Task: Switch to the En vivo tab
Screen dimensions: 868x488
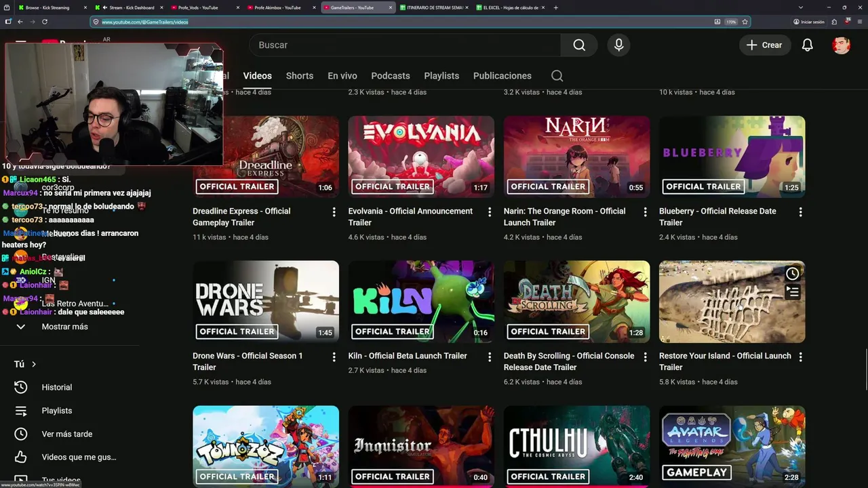Action: click(342, 76)
